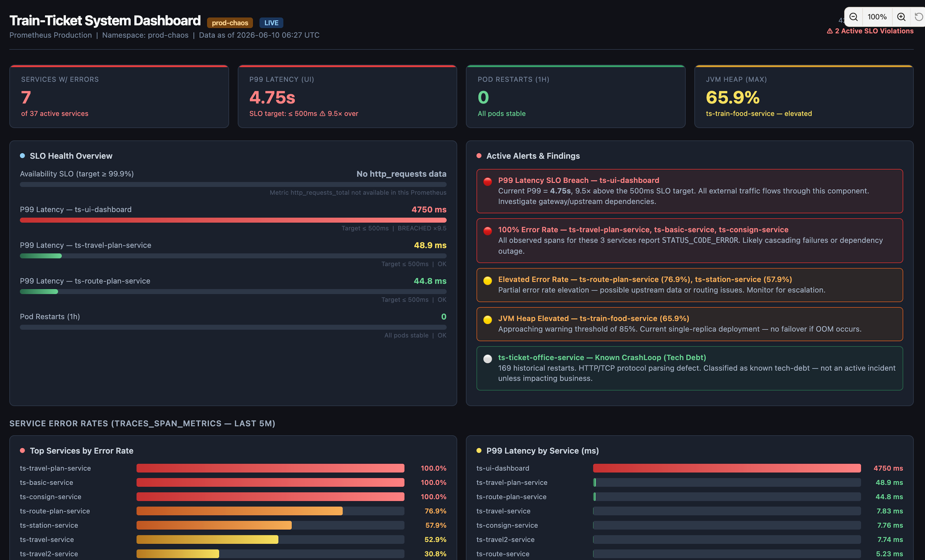The height and width of the screenshot is (560, 925).
Task: Click the '30.8%' error rate value
Action: point(436,553)
